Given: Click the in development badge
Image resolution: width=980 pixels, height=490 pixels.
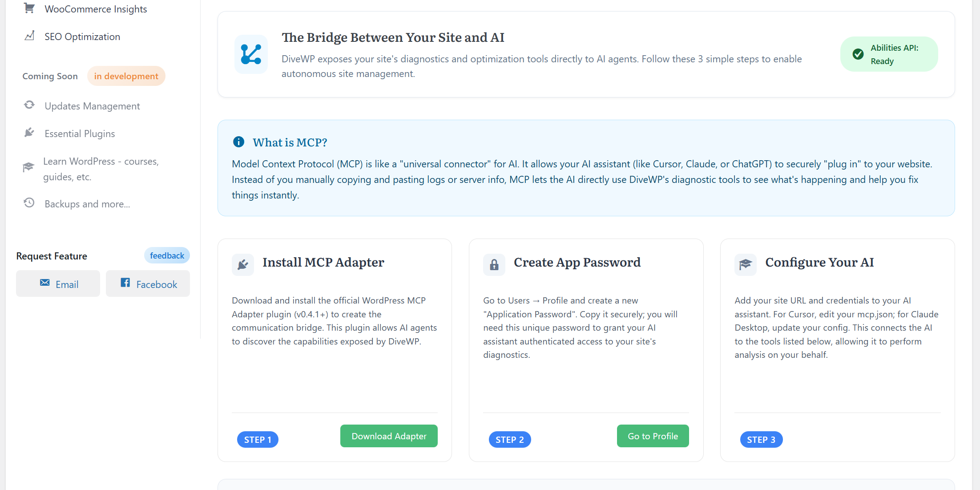Looking at the screenshot, I should [126, 76].
